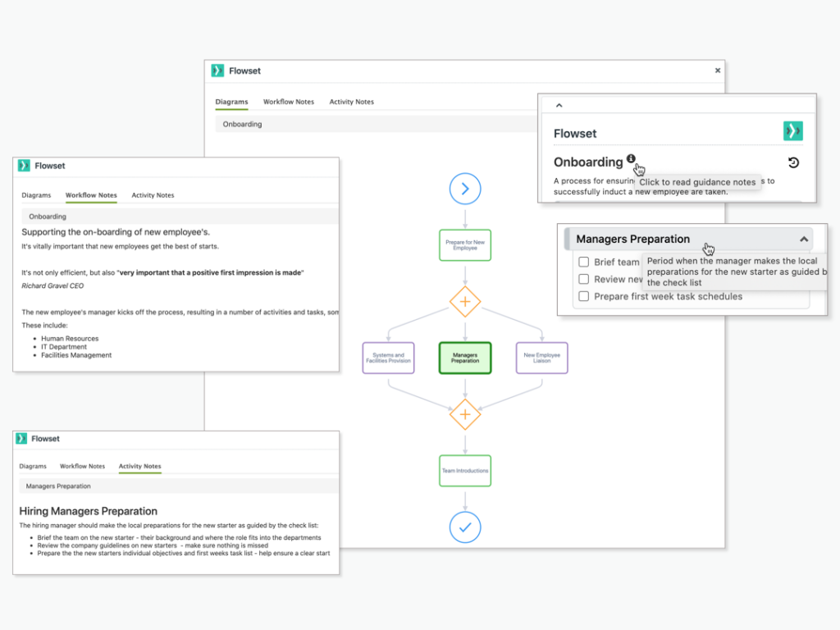840x630 pixels.
Task: Select the green Flowset logo in the panel
Action: pos(792,130)
